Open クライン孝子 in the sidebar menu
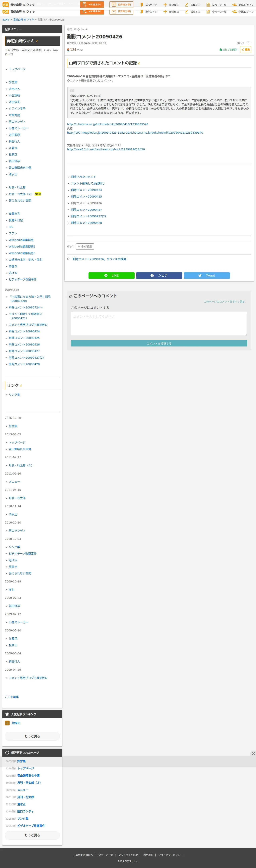 (17, 109)
